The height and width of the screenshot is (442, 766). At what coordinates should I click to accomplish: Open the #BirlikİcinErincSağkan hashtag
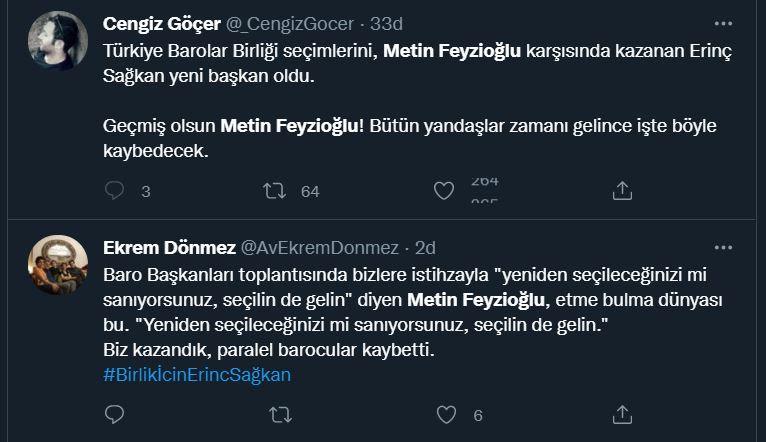point(196,374)
